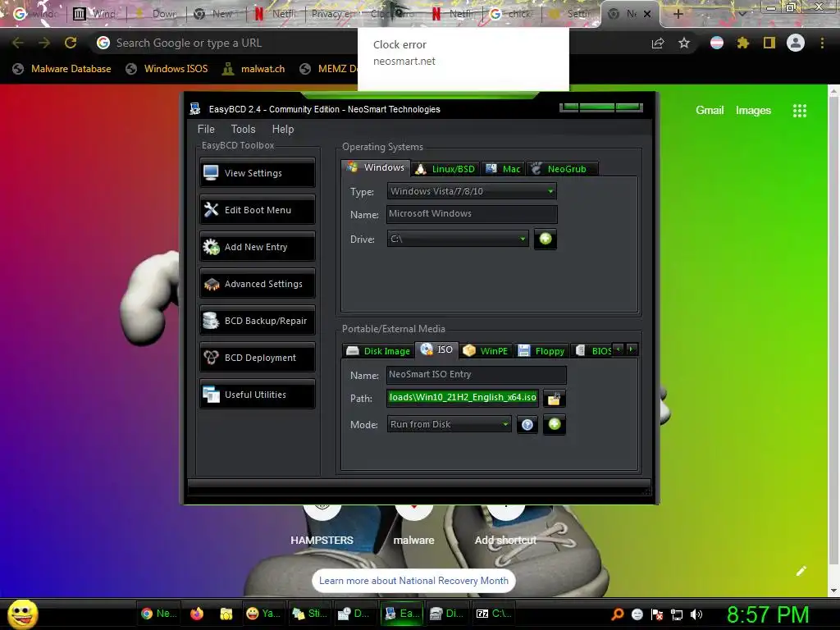The image size is (840, 630).
Task: Open Useful Utilities section
Action: pos(257,395)
